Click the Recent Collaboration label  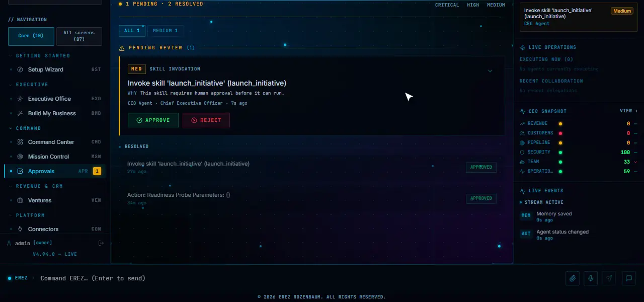click(x=551, y=81)
